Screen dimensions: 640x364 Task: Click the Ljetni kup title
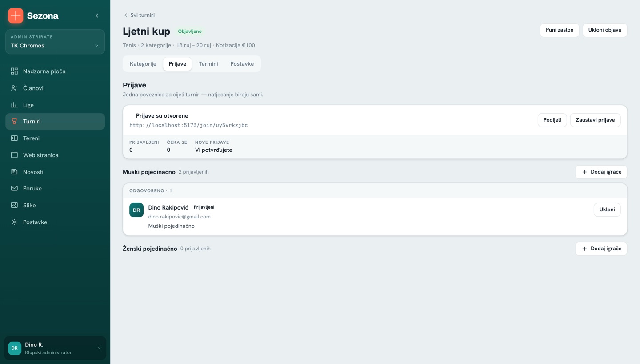146,31
